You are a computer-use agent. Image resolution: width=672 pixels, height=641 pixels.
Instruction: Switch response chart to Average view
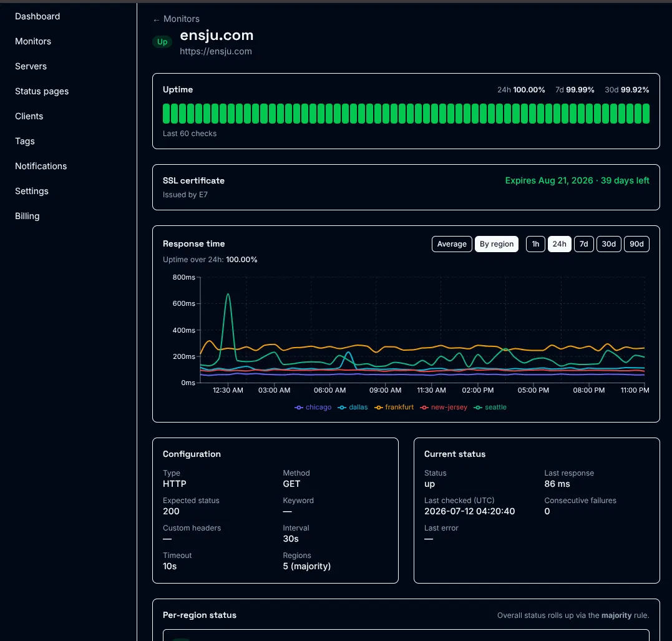click(x=452, y=244)
